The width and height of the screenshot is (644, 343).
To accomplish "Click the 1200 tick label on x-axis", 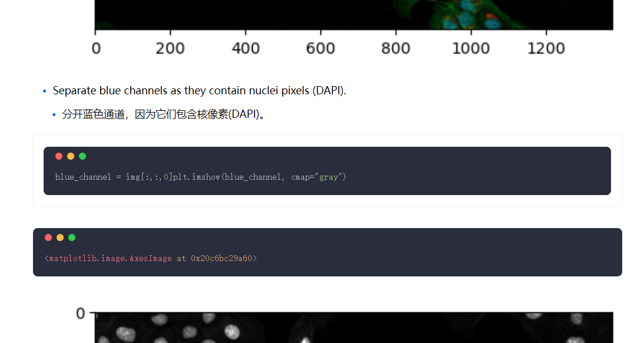I will (x=546, y=48).
